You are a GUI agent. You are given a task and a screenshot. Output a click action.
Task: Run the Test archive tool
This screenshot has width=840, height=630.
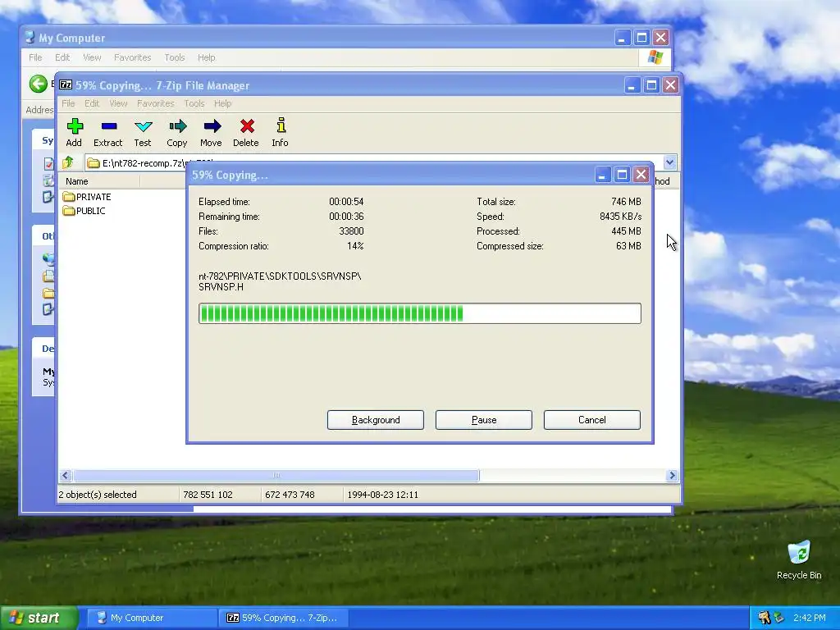[x=143, y=132]
